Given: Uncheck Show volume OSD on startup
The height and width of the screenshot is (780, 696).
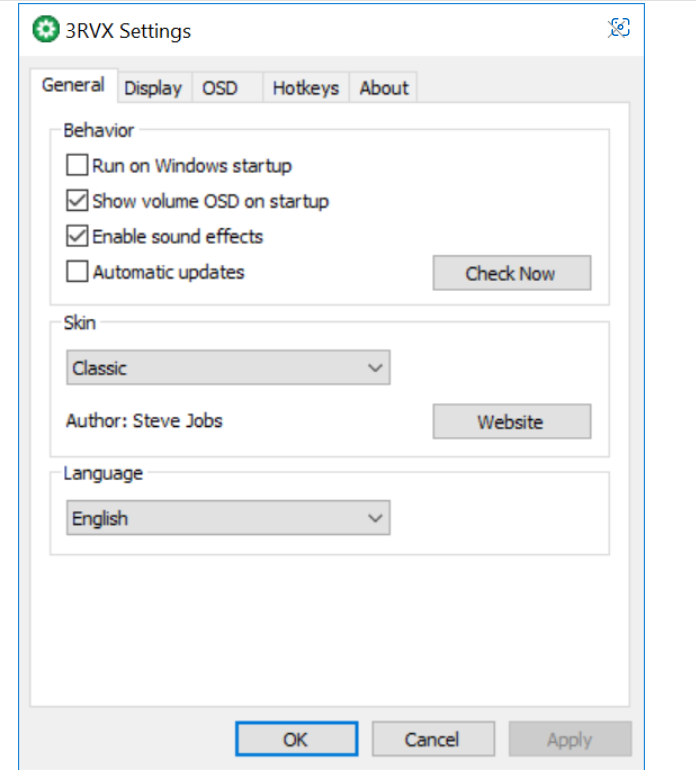Looking at the screenshot, I should pyautogui.click(x=77, y=201).
